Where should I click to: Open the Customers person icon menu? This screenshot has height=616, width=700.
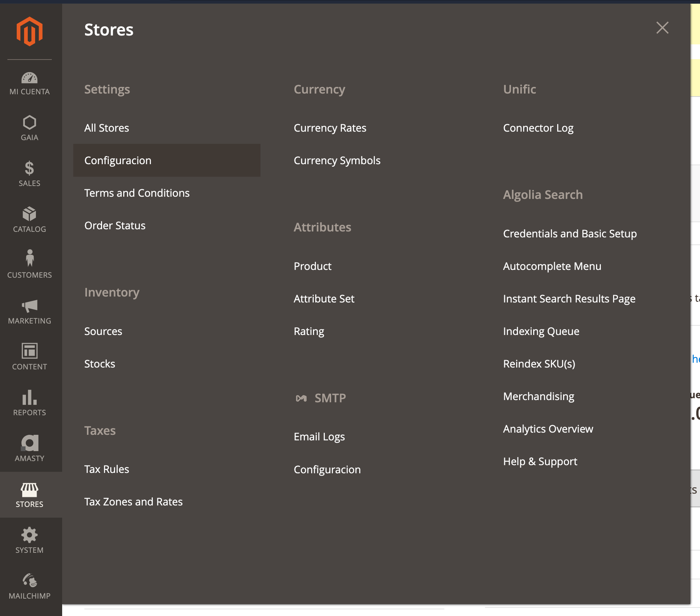pos(30,264)
